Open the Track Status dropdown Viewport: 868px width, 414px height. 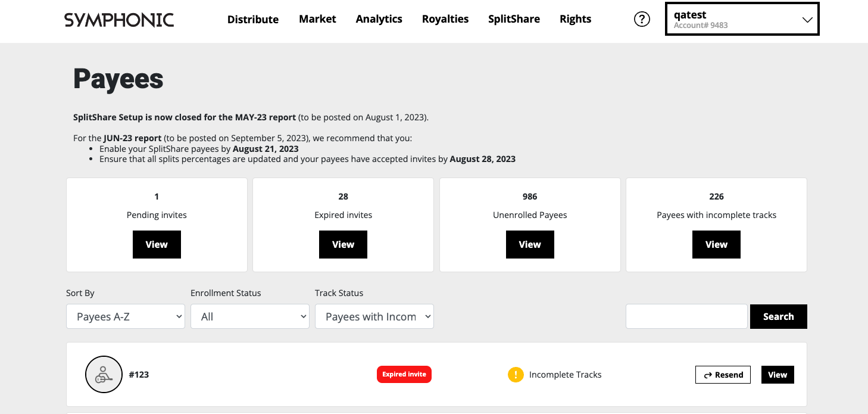tap(374, 316)
